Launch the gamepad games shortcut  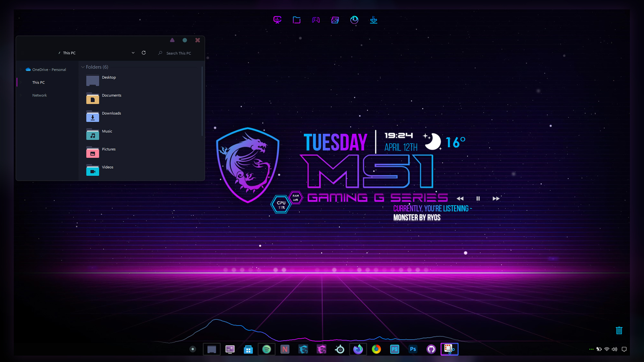click(316, 20)
